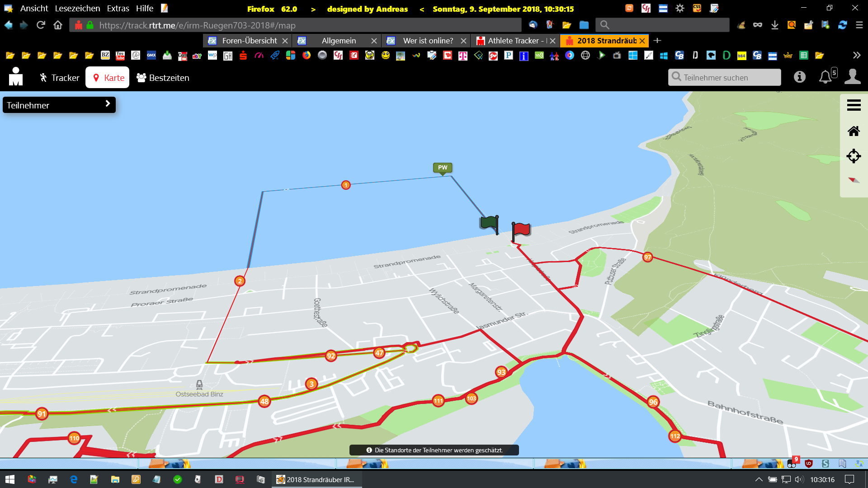Viewport: 868px width, 488px height.
Task: Click the map home reset icon
Action: pos(854,131)
